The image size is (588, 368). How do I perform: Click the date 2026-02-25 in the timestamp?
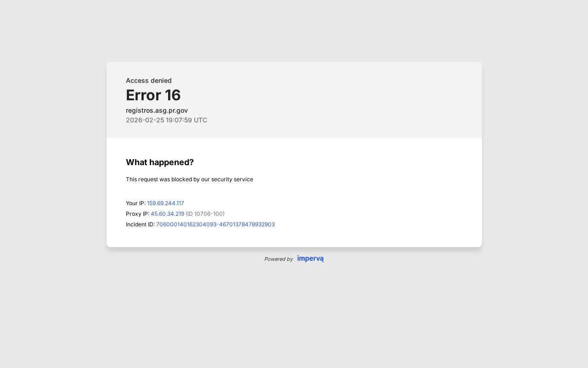[x=145, y=120]
